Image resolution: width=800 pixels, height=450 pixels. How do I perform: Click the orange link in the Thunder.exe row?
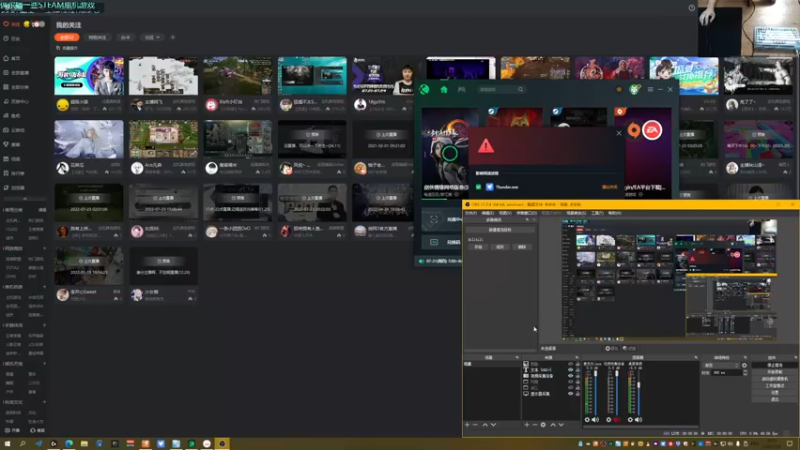coord(609,187)
